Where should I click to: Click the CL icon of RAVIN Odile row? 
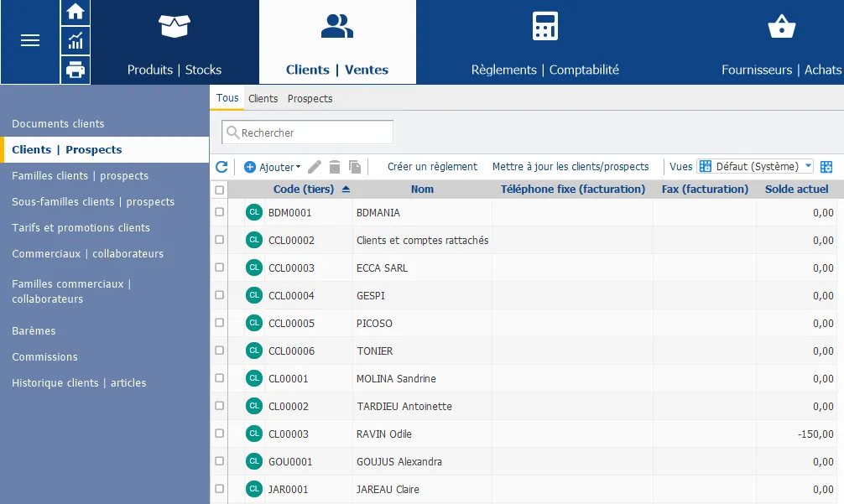254,434
